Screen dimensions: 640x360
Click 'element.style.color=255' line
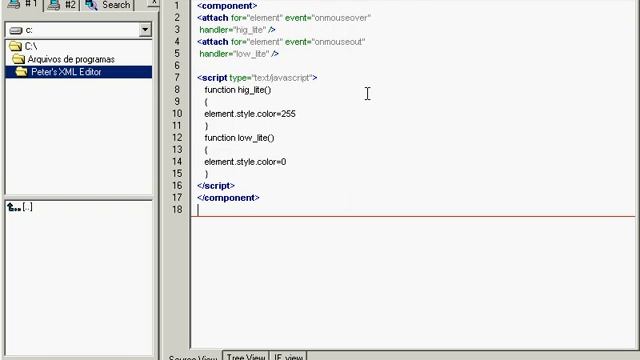[x=250, y=114]
